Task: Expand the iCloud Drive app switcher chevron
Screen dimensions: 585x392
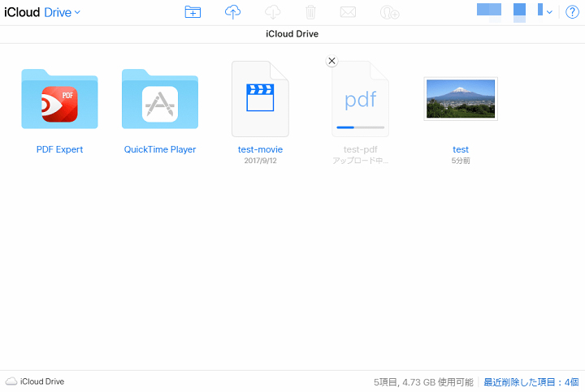Action: pos(77,12)
